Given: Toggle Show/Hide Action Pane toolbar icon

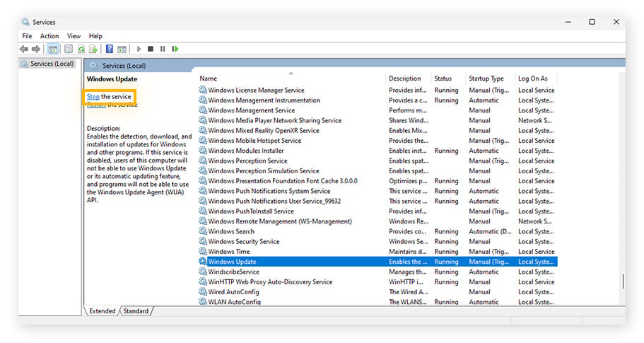Looking at the screenshot, I should pyautogui.click(x=122, y=49).
